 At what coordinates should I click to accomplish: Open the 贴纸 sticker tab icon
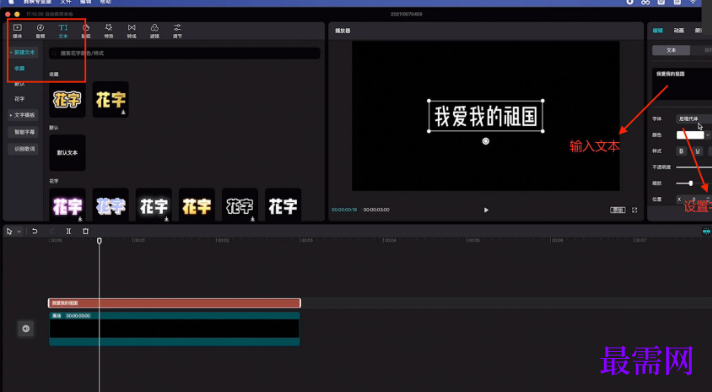(x=86, y=31)
